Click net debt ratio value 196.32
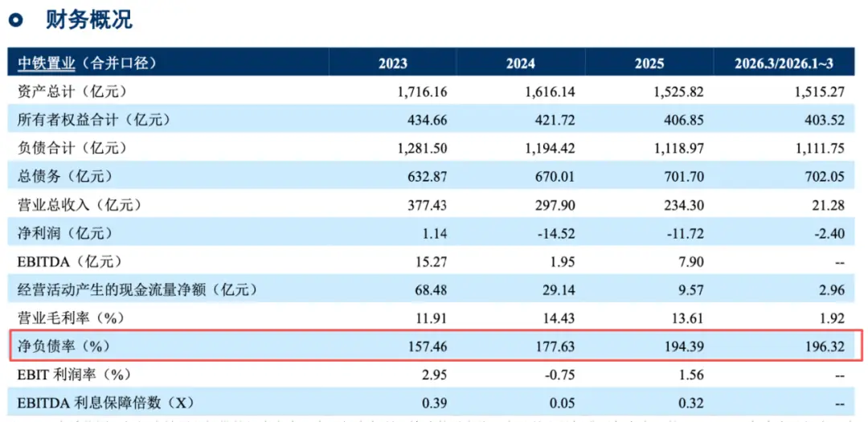Screen dimensions: 868x422 [826, 347]
